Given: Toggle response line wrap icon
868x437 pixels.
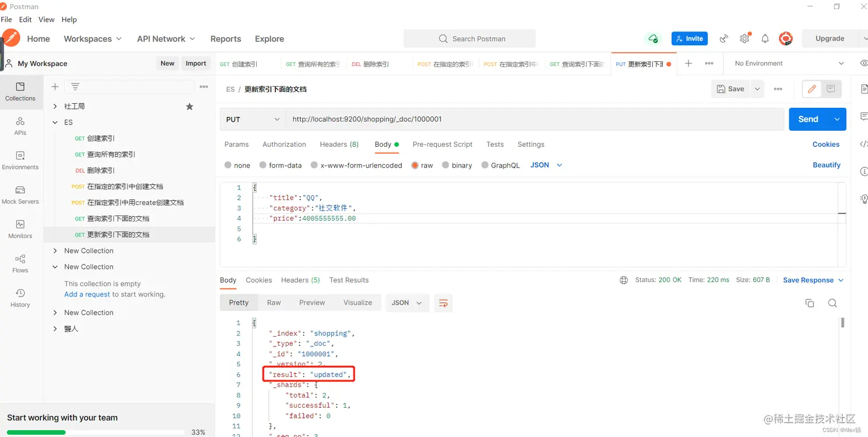Looking at the screenshot, I should [443, 303].
